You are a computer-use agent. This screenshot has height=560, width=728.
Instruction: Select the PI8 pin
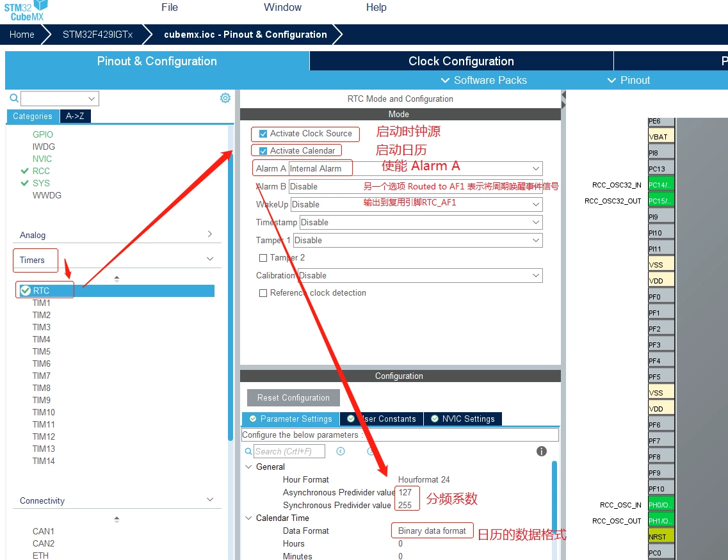click(661, 152)
